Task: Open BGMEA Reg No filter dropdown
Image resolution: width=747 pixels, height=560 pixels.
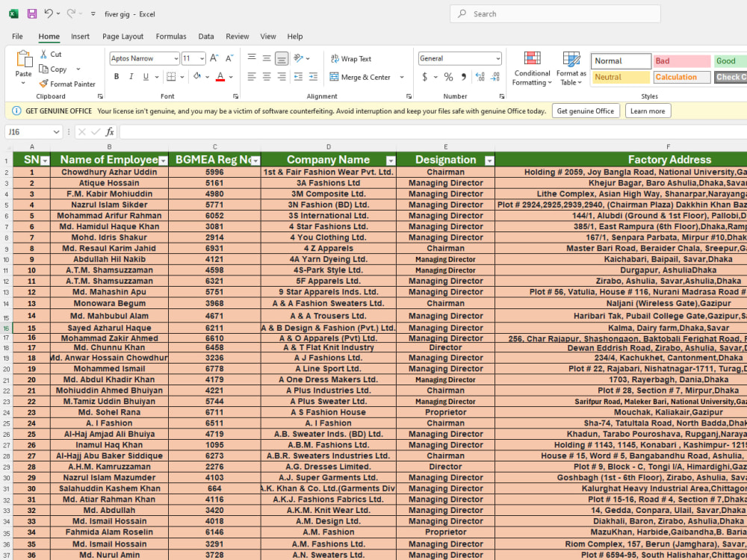Action: pyautogui.click(x=255, y=161)
